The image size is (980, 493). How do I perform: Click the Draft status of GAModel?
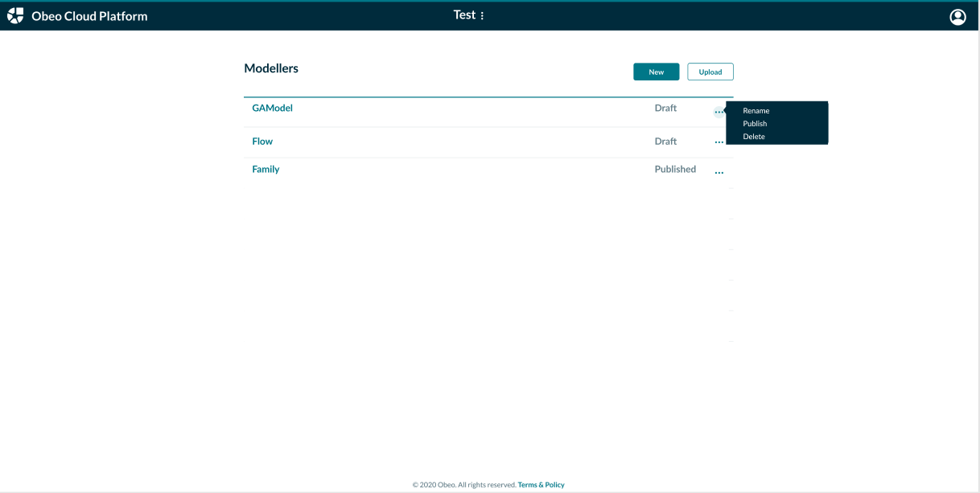(665, 107)
